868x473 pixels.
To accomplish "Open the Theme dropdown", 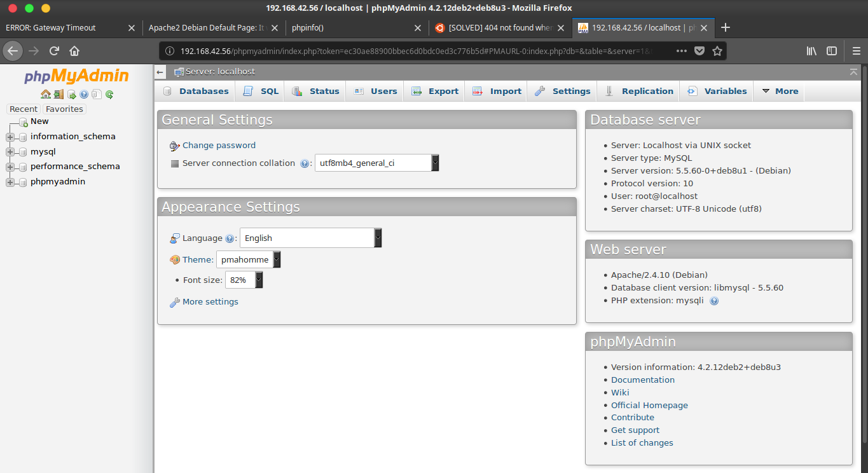I will click(249, 259).
